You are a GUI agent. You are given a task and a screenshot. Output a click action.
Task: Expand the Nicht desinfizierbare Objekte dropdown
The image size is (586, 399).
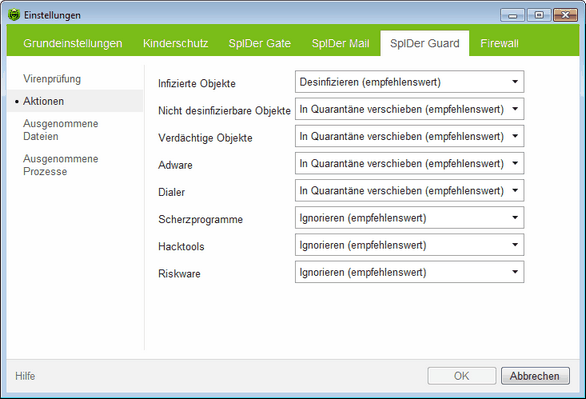(x=410, y=109)
